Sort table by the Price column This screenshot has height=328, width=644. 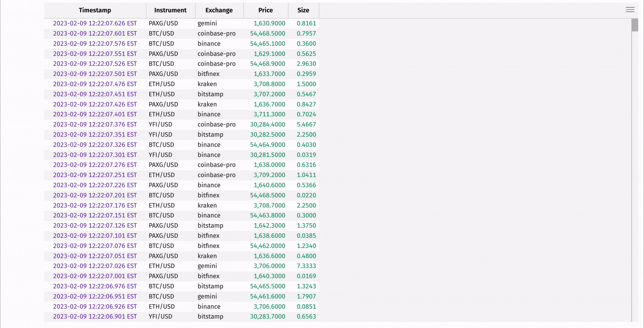(x=265, y=10)
